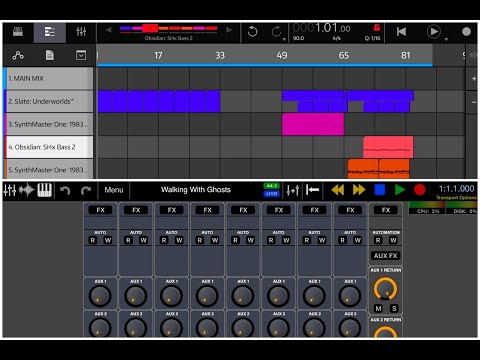Select the 2. Slate: Underworlds track

point(49,101)
